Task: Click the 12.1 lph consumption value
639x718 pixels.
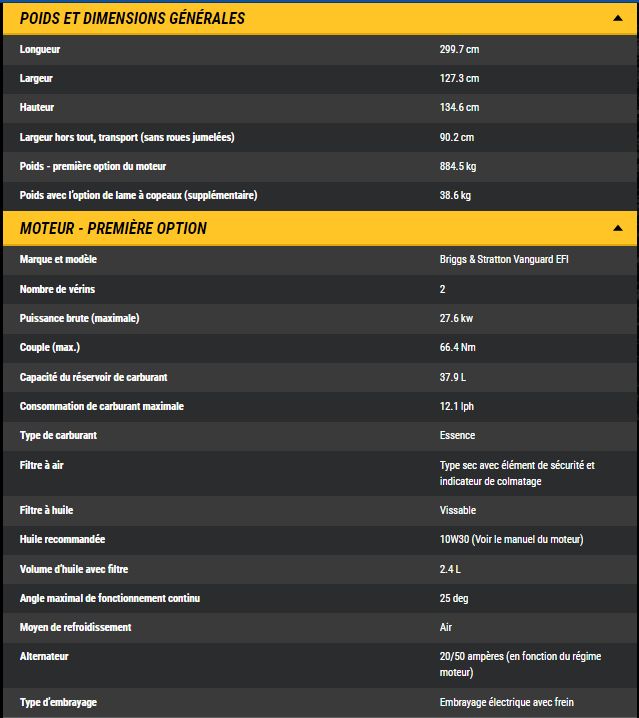Action: coord(457,406)
